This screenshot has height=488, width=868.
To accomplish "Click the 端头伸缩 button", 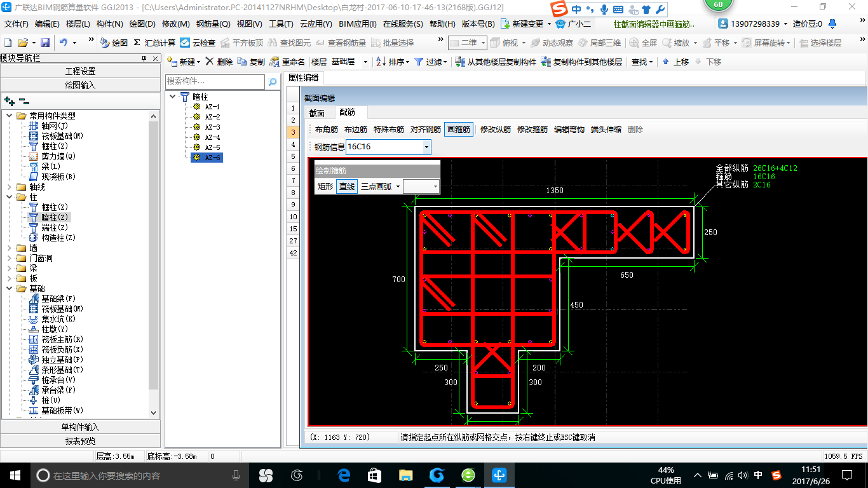I will click(x=606, y=129).
